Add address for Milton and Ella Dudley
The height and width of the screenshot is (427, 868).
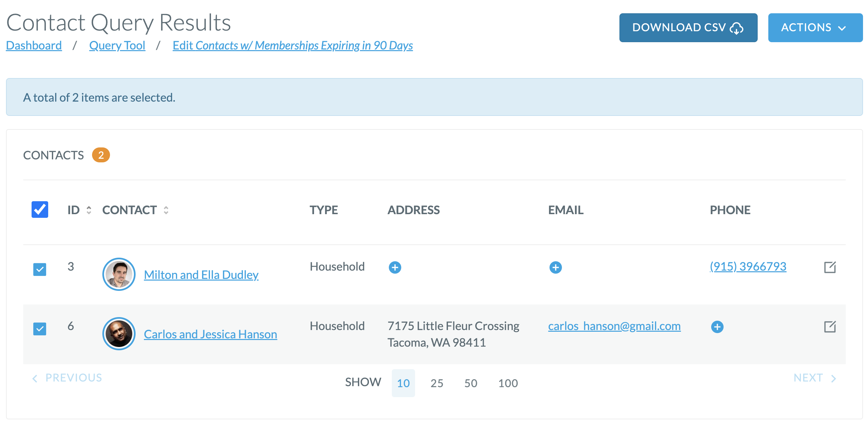click(x=394, y=267)
